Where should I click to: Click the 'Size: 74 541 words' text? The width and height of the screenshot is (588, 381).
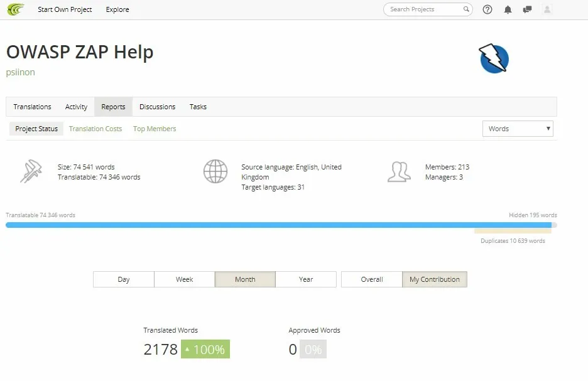pos(86,167)
